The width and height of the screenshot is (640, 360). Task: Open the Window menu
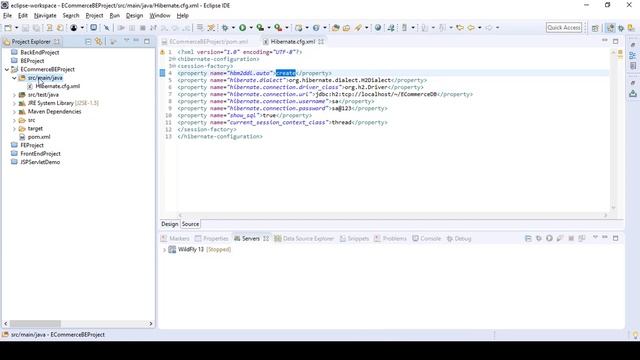point(160,16)
